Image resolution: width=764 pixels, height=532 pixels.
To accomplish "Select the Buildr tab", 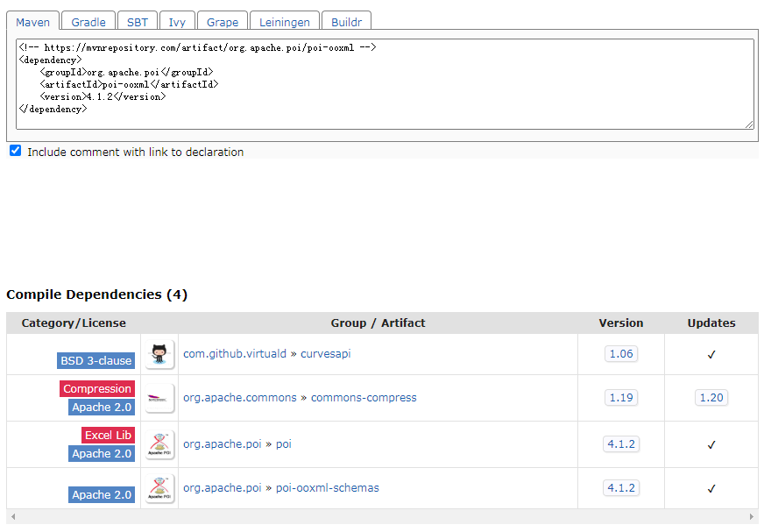I will 346,23.
